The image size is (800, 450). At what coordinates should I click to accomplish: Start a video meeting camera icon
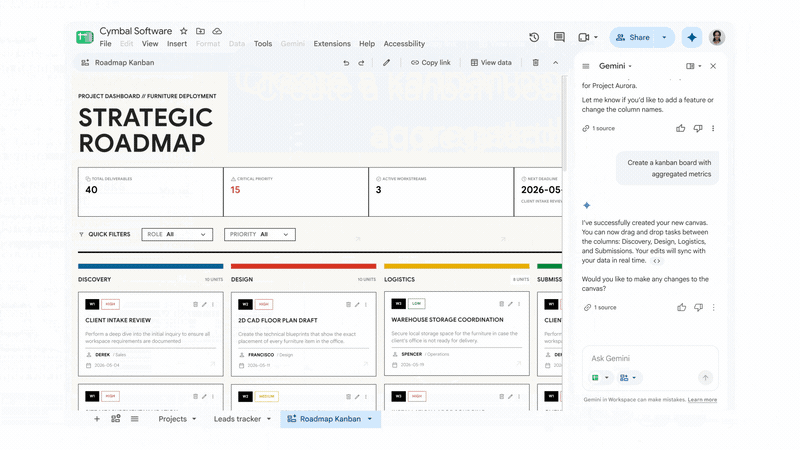pos(584,37)
